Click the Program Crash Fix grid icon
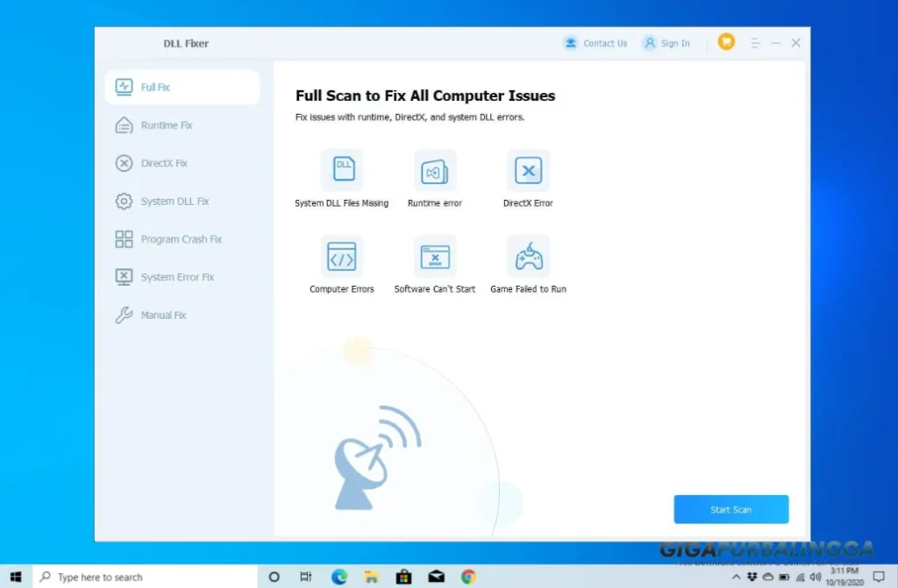 [x=123, y=238]
